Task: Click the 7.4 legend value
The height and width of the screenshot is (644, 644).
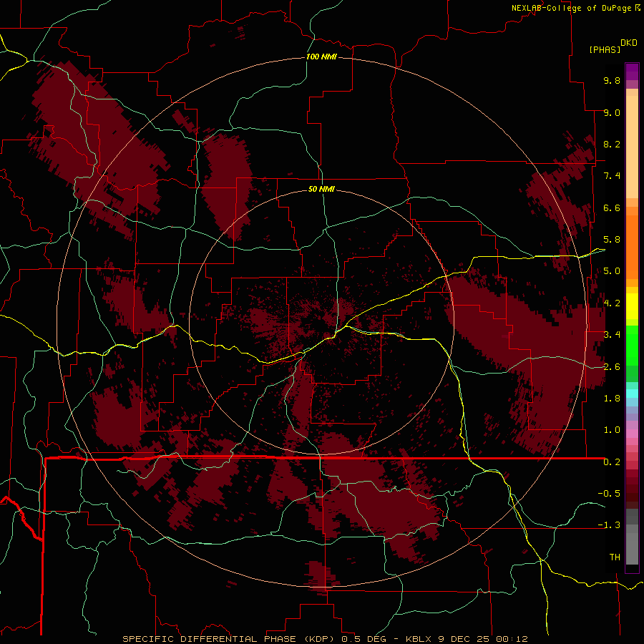Action: (612, 176)
